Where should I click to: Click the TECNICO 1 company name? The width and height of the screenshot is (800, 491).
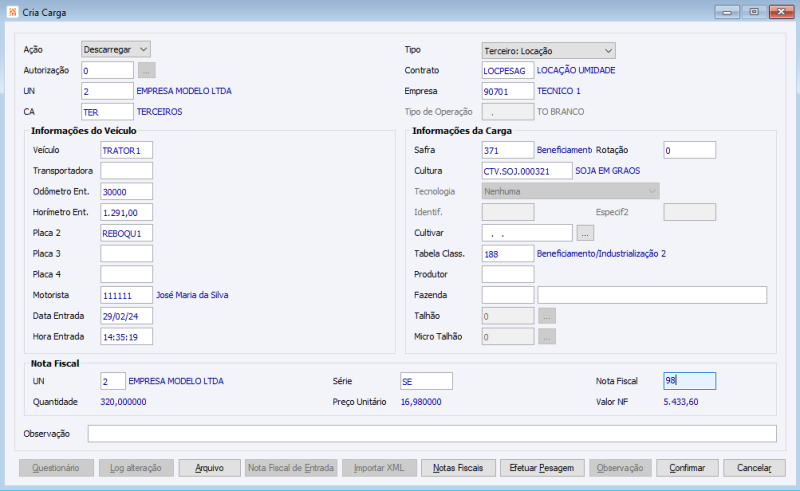559,91
